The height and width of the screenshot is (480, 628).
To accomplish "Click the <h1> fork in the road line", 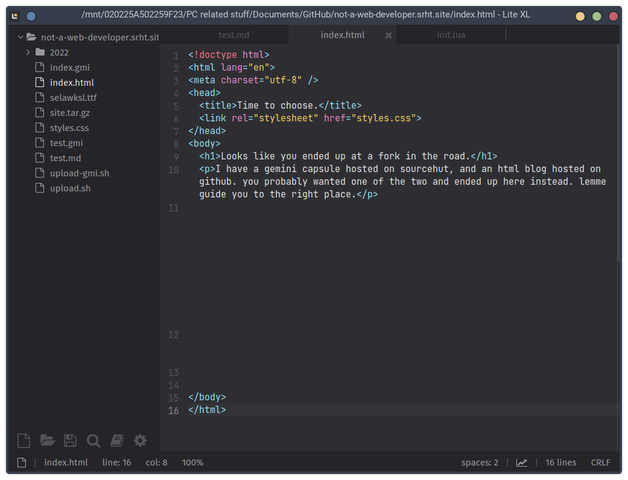I will (x=348, y=156).
